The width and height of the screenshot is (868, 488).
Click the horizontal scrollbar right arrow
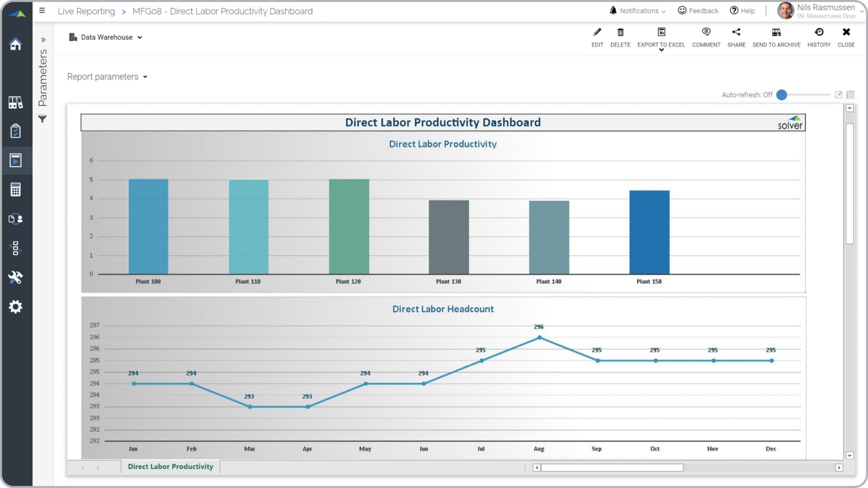click(x=839, y=468)
